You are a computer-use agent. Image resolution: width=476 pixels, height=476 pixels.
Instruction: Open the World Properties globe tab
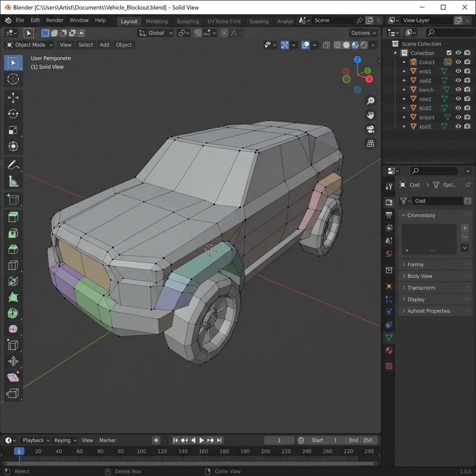click(389, 254)
